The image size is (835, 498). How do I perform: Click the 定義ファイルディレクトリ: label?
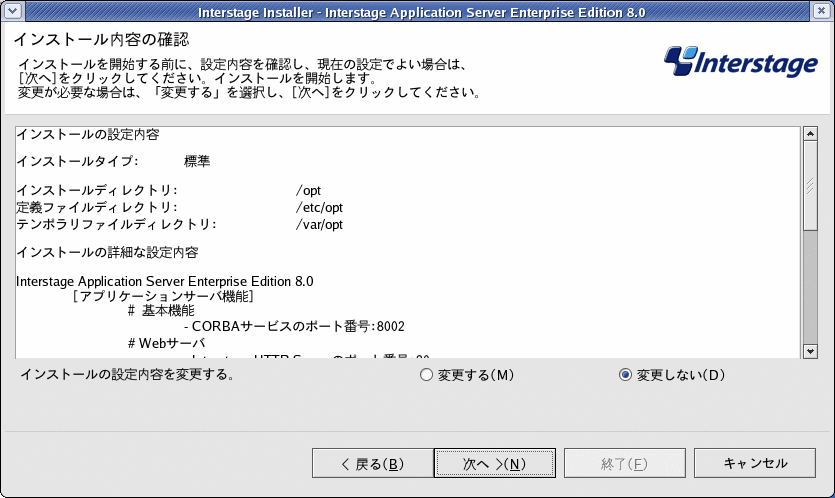[x=97, y=208]
